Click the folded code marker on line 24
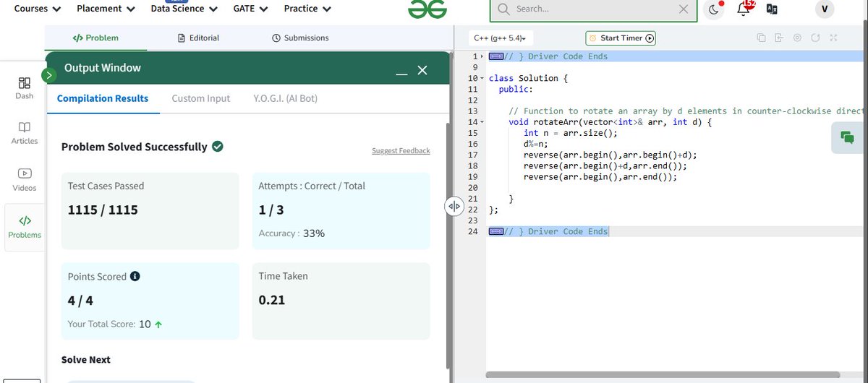Screen dimensions: 868x383 (496, 231)
